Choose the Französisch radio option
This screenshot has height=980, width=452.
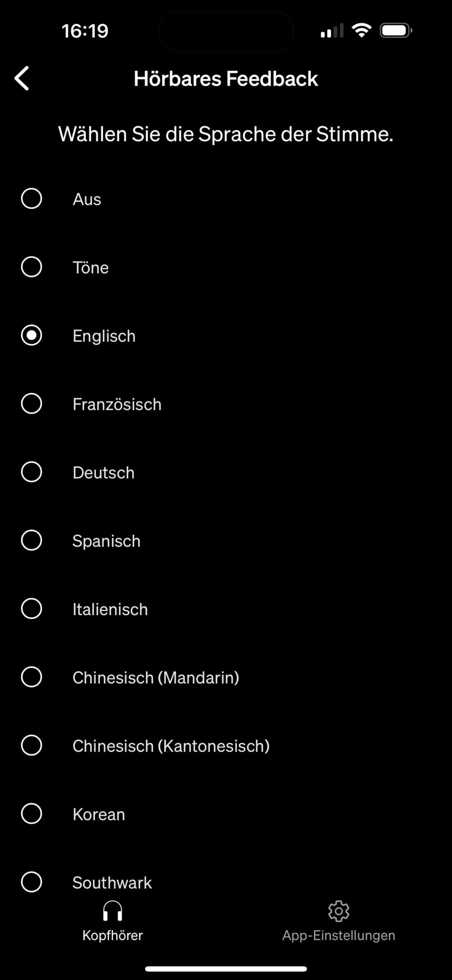click(x=31, y=403)
